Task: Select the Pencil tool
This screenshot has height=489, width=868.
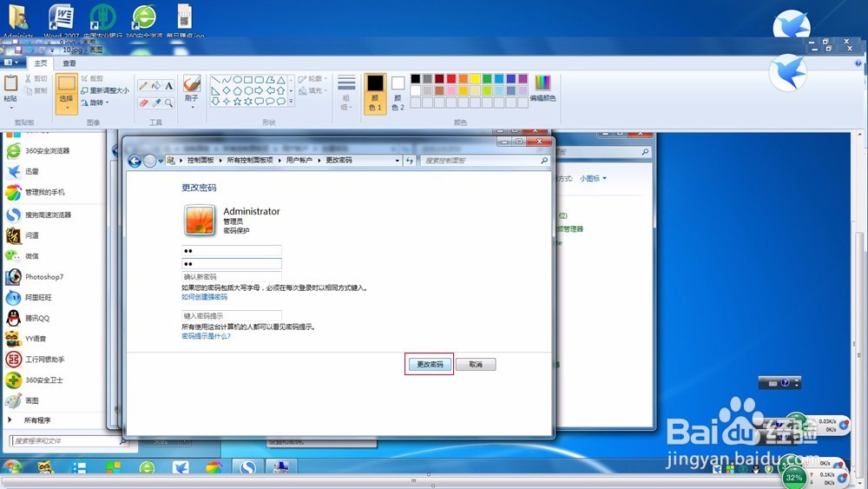Action: (143, 85)
